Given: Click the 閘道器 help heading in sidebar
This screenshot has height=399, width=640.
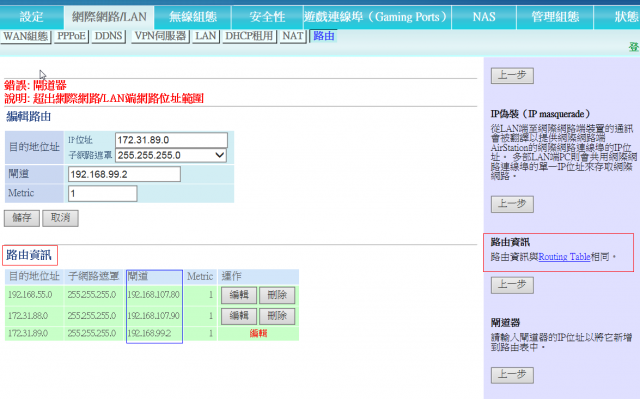Looking at the screenshot, I should [x=505, y=323].
